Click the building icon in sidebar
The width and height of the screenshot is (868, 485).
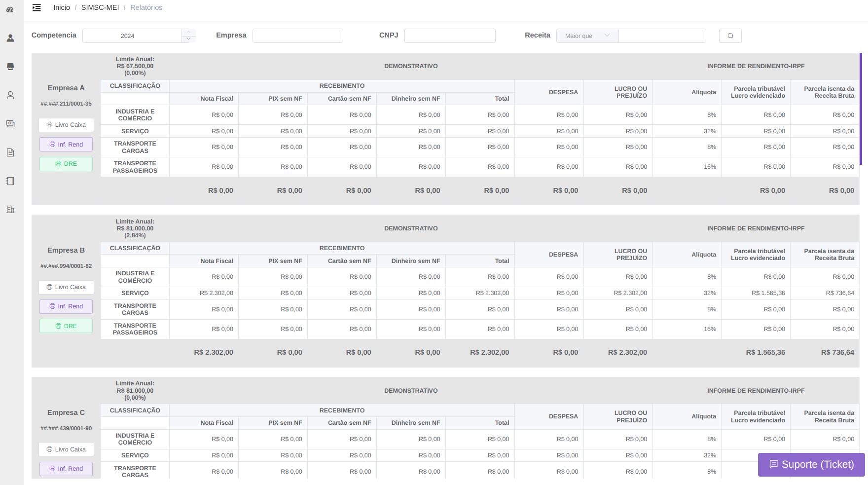click(x=10, y=210)
